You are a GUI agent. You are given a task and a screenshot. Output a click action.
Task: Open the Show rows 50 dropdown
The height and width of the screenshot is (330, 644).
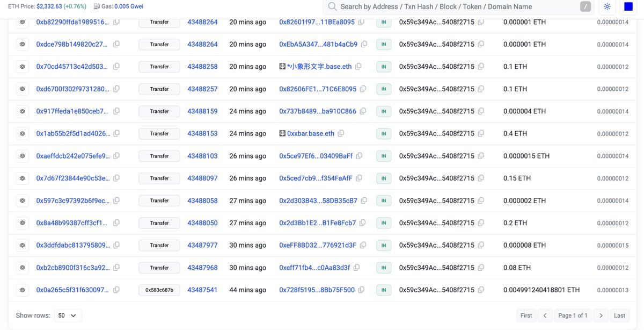68,315
